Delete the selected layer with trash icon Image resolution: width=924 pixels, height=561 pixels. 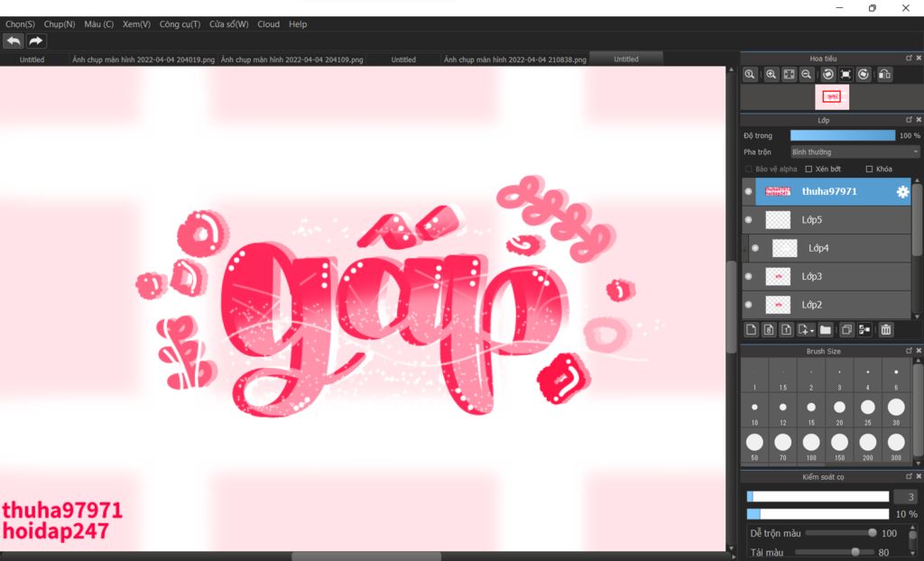(886, 330)
